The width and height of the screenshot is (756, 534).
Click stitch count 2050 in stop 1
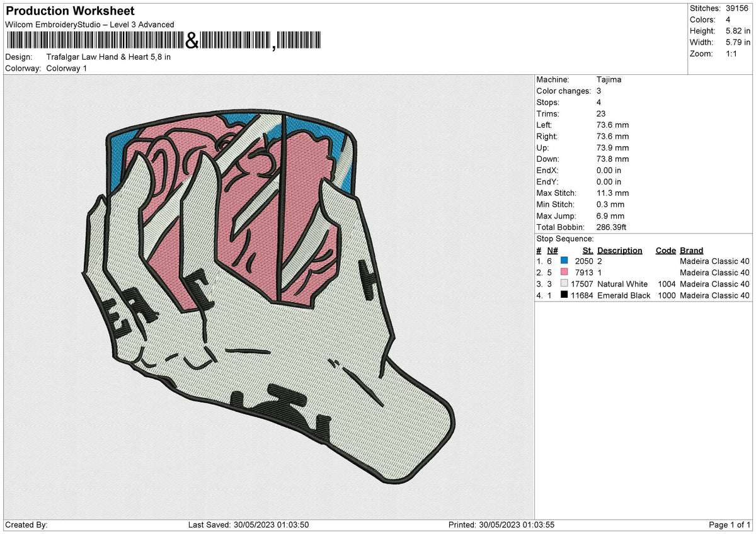tap(584, 261)
